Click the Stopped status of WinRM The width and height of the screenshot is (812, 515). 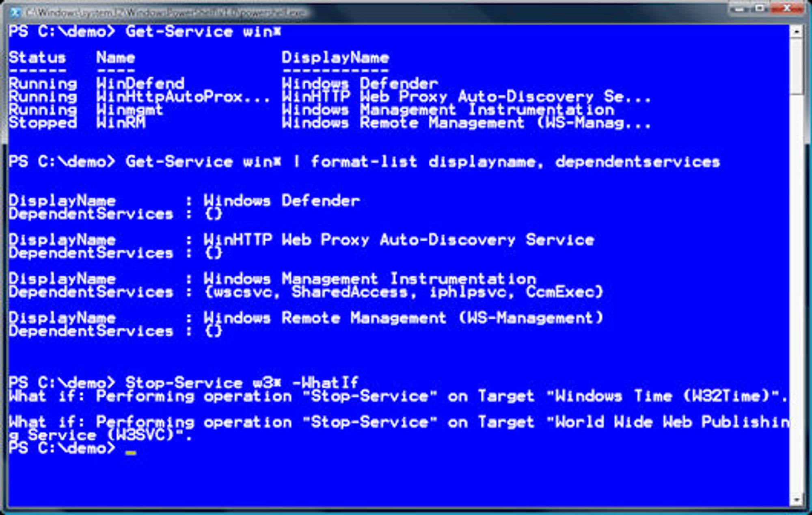tap(43, 123)
